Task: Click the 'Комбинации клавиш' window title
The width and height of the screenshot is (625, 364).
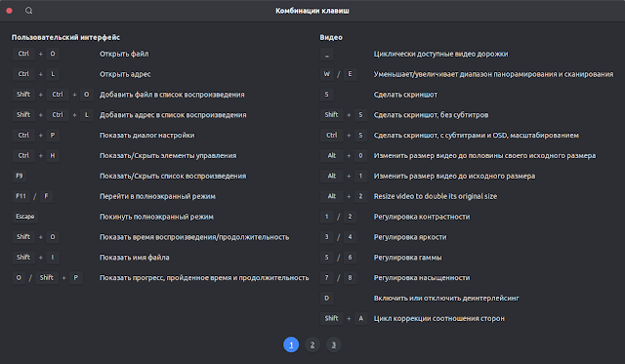Action: click(x=312, y=11)
